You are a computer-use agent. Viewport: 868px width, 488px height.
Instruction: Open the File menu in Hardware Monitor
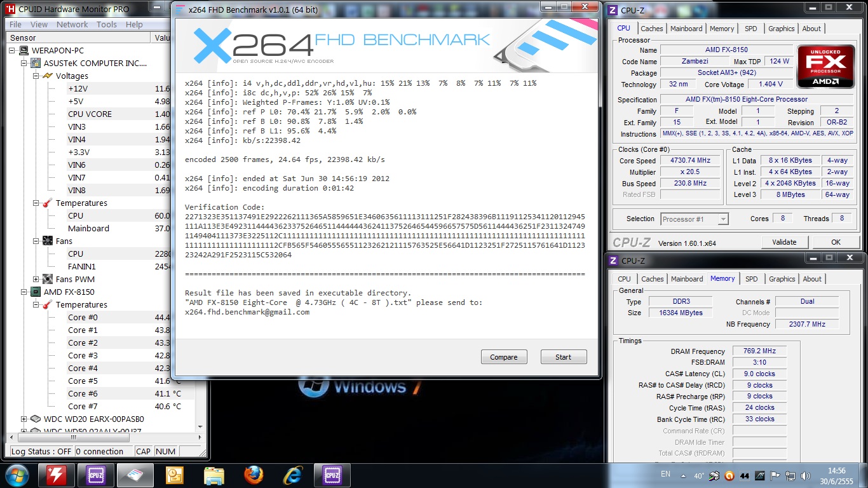point(15,25)
